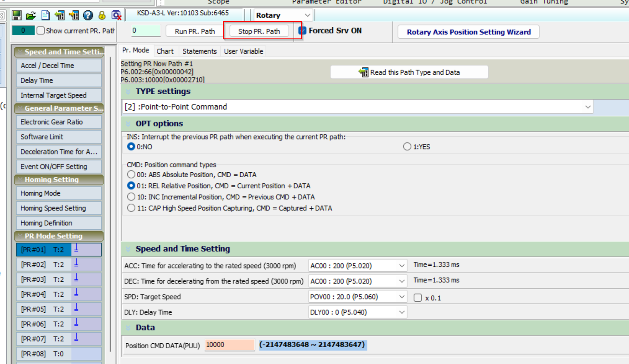Image resolution: width=629 pixels, height=364 pixels.
Task: Open the User Variable tab
Action: [244, 51]
